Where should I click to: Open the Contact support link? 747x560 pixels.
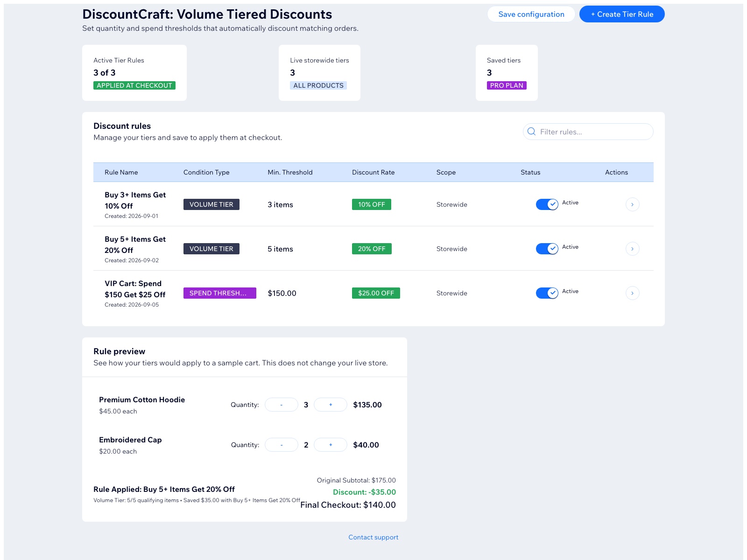[x=373, y=537]
